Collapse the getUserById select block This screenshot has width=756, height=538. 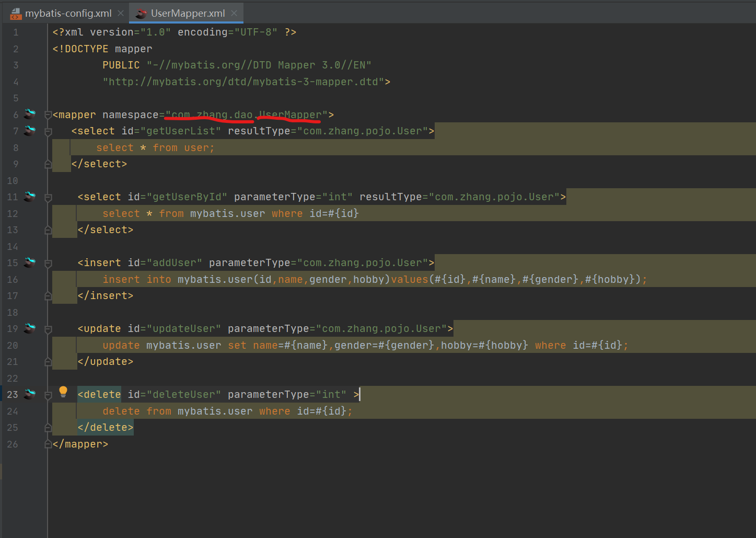tap(48, 197)
